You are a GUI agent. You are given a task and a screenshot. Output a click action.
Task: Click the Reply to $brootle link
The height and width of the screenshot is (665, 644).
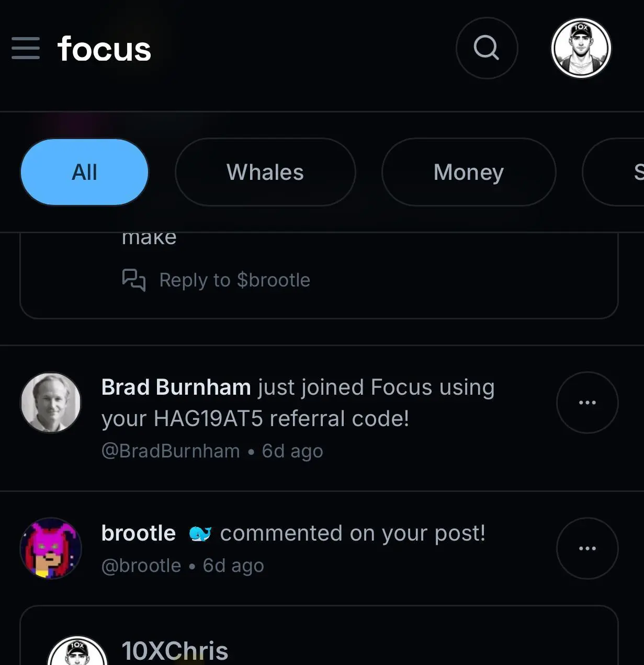[x=234, y=280]
